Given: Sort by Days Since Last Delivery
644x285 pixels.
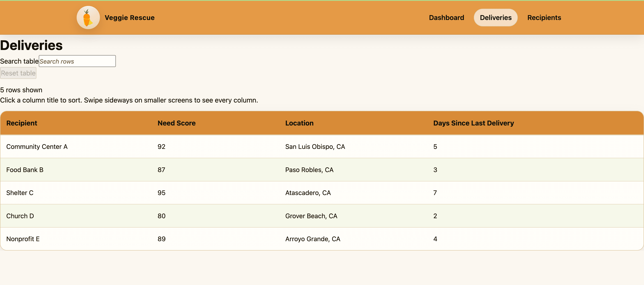Looking at the screenshot, I should 473,123.
